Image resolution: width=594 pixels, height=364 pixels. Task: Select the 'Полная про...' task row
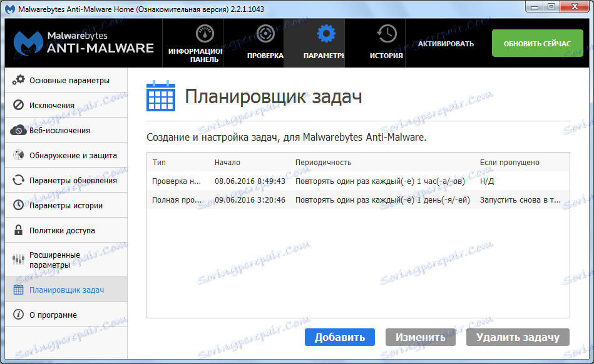point(358,200)
